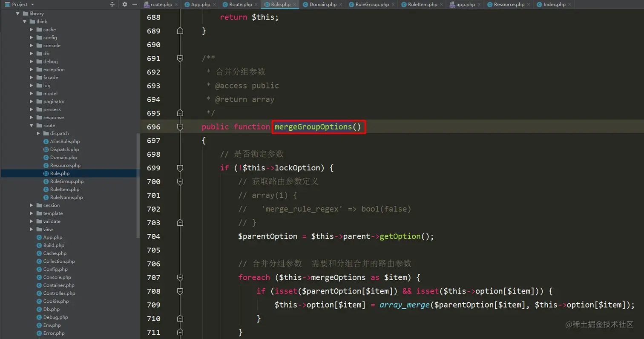Collapse the library folder

(18, 14)
